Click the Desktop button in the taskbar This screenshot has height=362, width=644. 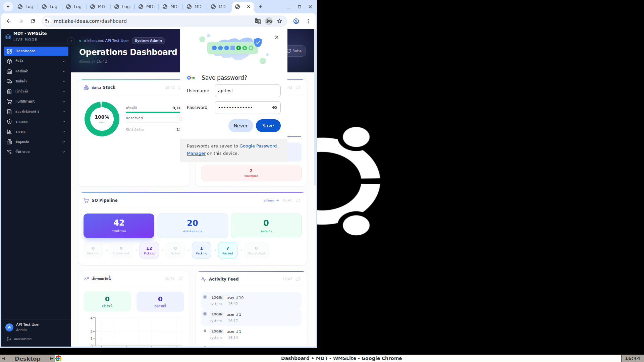click(28, 358)
